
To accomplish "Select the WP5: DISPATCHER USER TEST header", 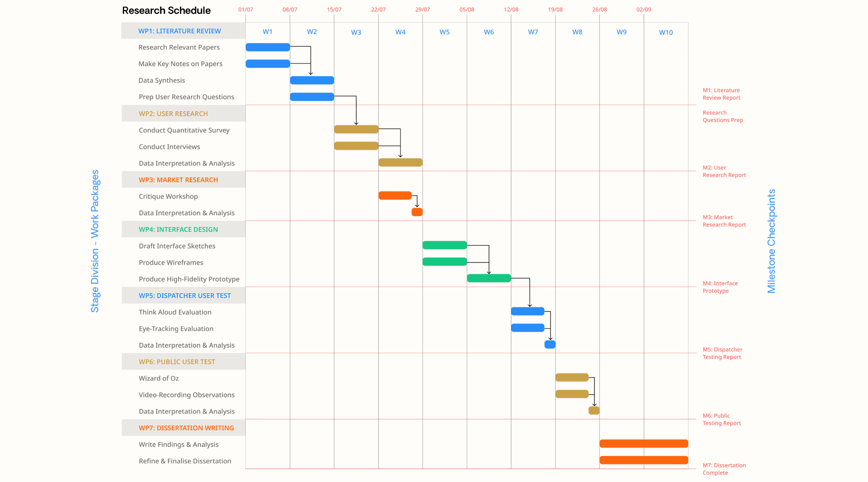I will pyautogui.click(x=183, y=296).
